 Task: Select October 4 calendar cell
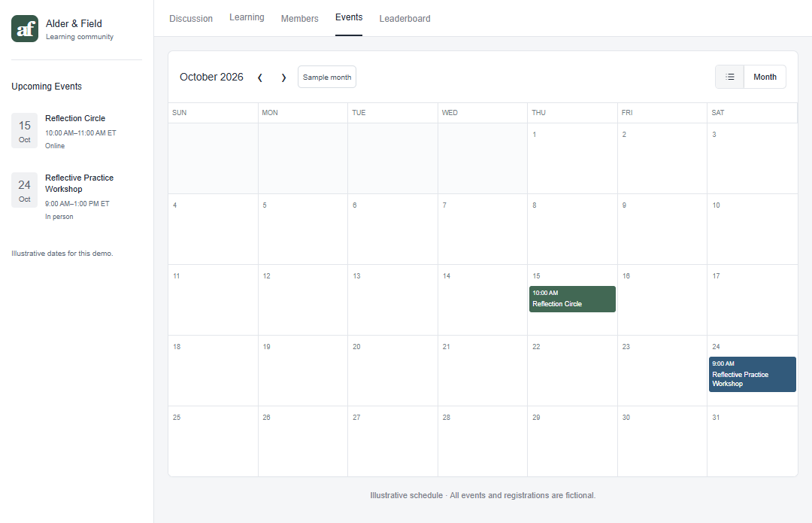click(x=214, y=229)
